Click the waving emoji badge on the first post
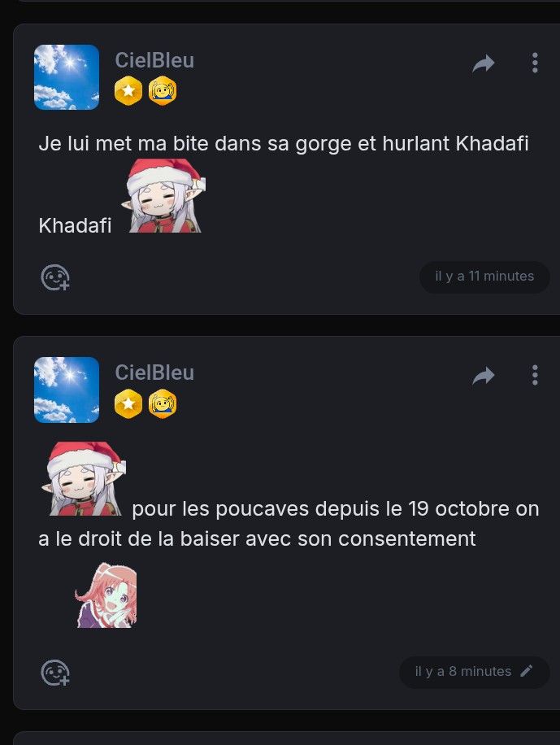 pyautogui.click(x=163, y=91)
